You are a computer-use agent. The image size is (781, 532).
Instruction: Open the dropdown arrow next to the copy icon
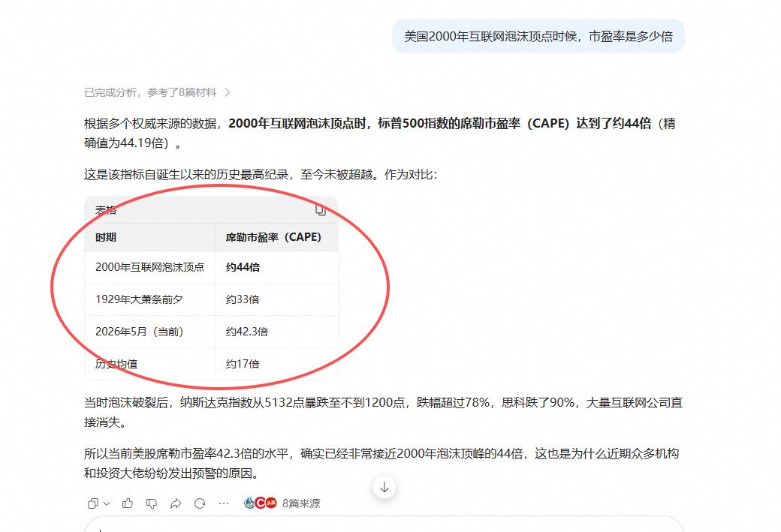[107, 503]
